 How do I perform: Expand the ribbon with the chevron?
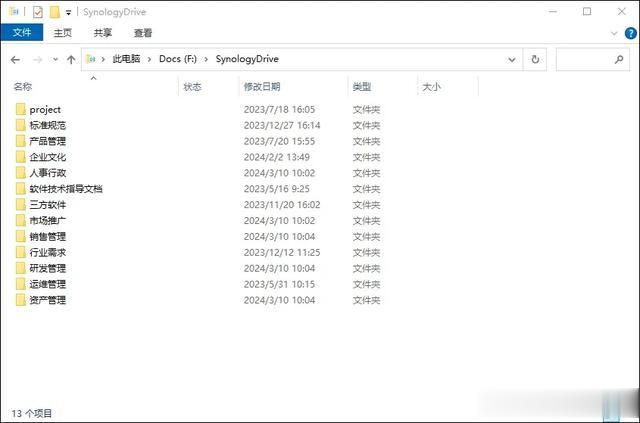click(x=614, y=33)
